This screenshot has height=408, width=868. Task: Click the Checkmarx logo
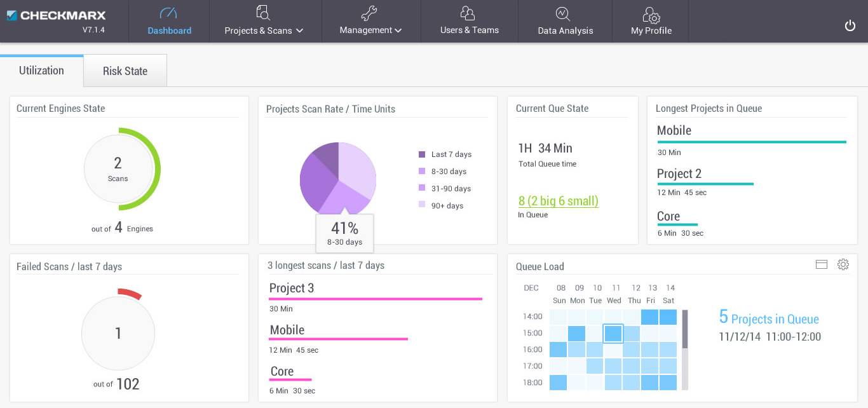[x=57, y=15]
